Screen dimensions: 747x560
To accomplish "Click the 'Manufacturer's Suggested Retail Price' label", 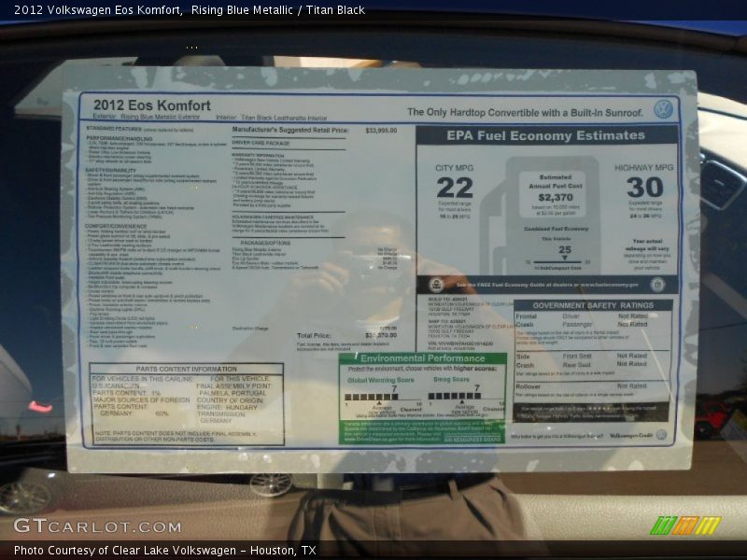I will [290, 130].
